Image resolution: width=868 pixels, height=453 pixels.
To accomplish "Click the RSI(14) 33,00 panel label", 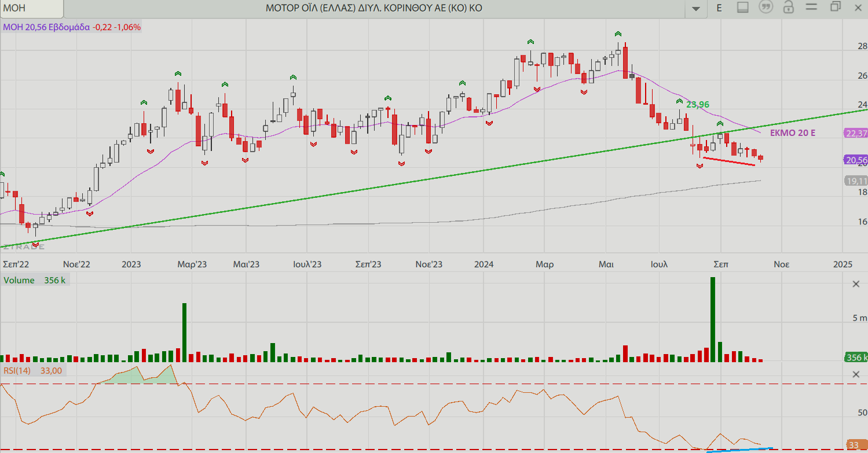I will 33,370.
